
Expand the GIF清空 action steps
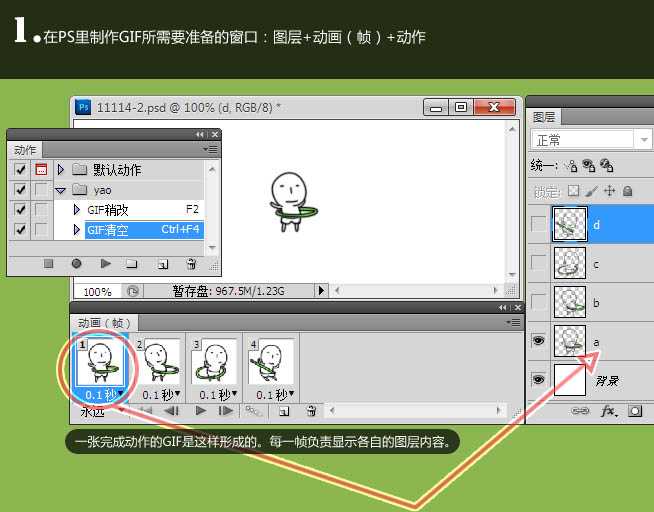[x=76, y=229]
